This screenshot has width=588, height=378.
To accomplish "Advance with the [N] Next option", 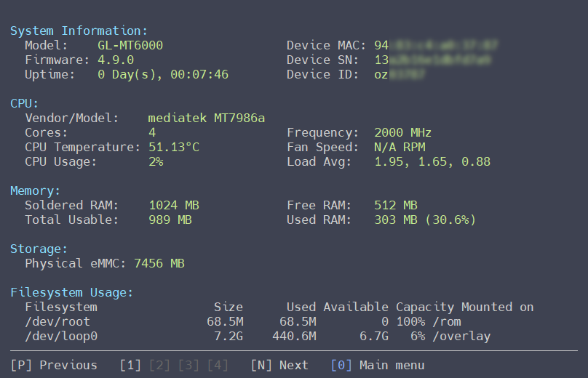I will click(x=279, y=365).
